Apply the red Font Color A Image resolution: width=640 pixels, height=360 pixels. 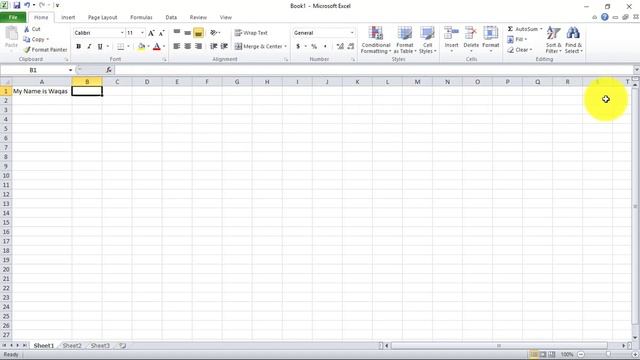[157, 47]
